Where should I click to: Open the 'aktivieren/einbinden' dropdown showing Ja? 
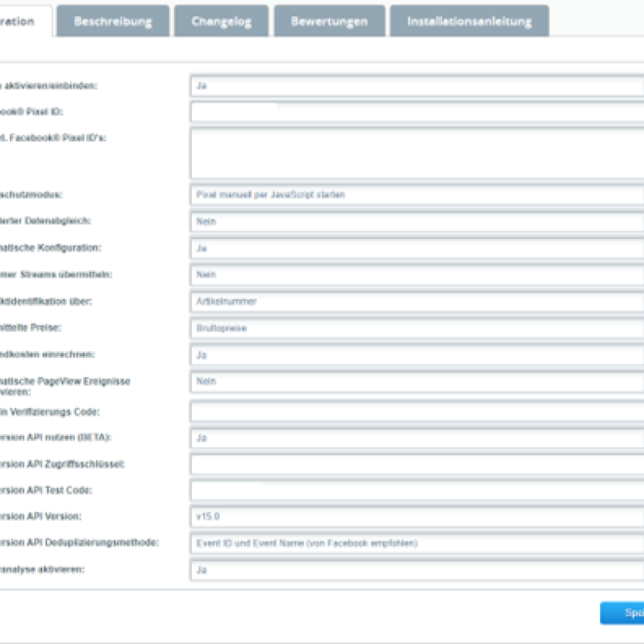click(417, 86)
